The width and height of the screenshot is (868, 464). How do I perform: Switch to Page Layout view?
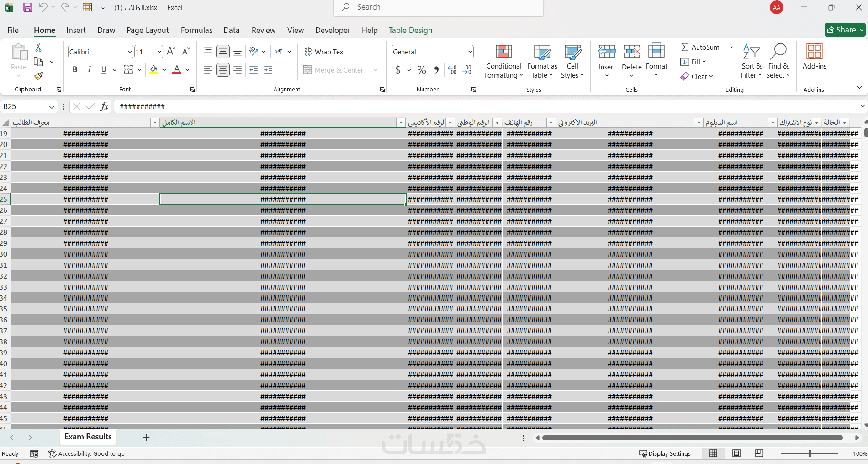736,453
